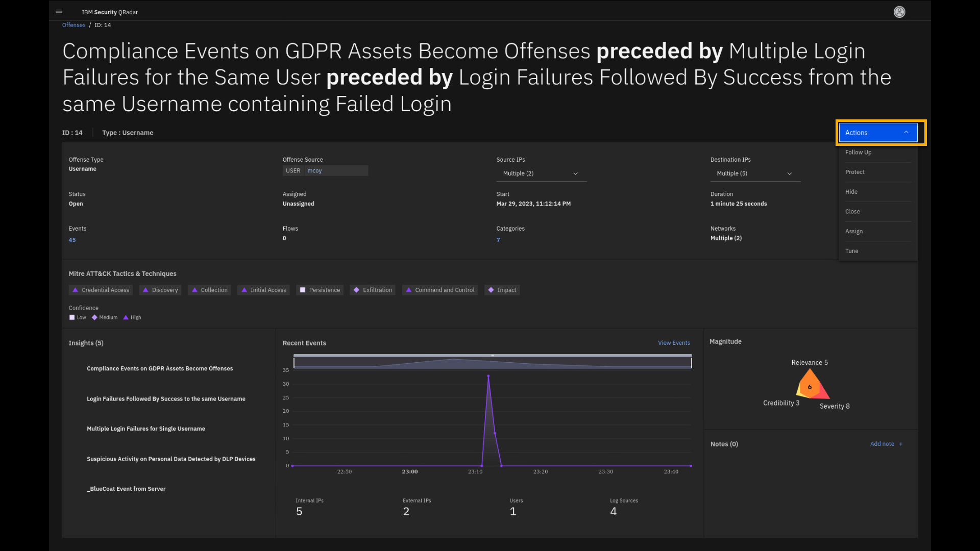Click the High confidence legend triangle
This screenshot has width=980, height=551.
(126, 317)
